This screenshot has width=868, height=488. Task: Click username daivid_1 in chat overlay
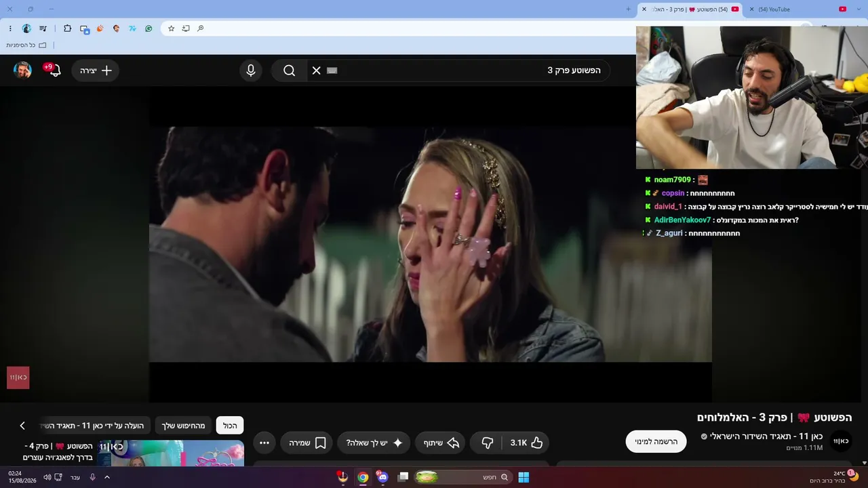[x=668, y=207]
